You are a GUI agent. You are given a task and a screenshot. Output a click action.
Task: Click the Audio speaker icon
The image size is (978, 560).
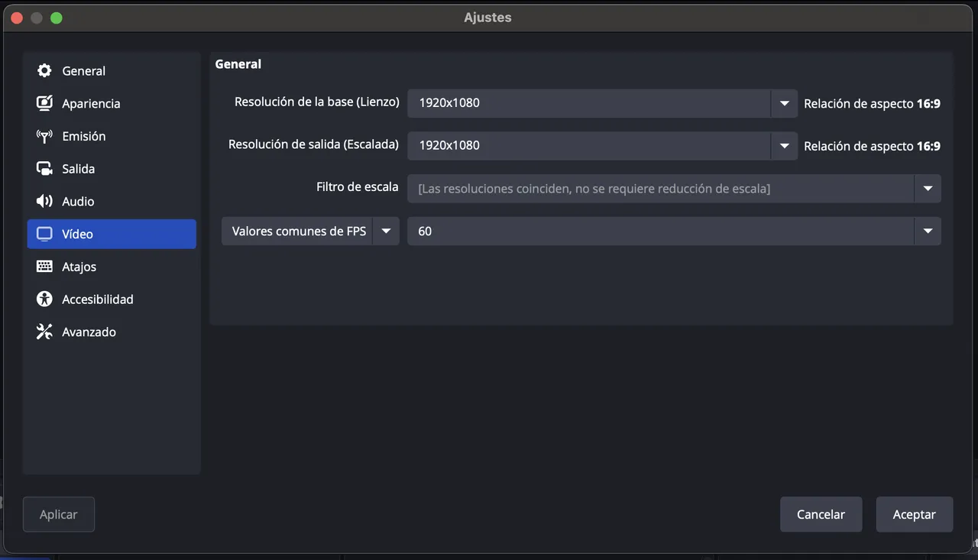[44, 202]
